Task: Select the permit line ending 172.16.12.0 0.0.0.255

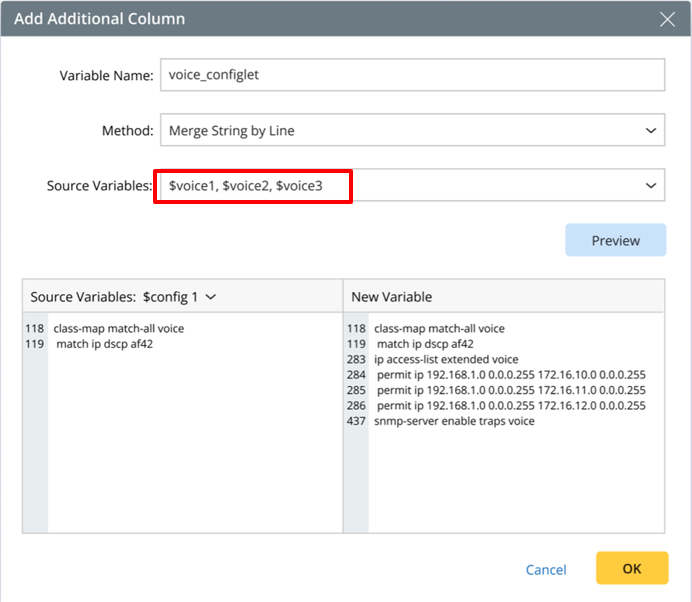Action: [510, 406]
